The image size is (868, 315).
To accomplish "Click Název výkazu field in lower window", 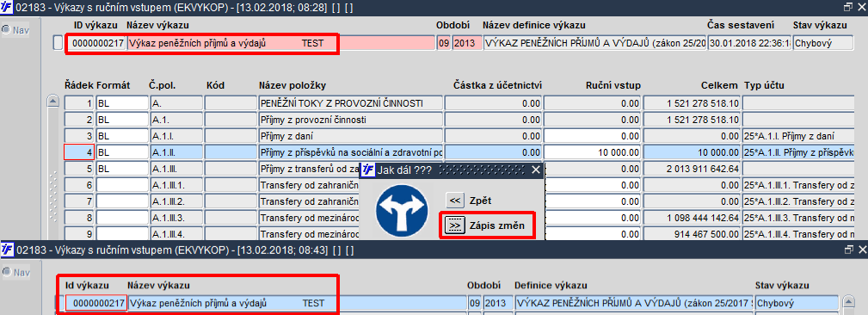I will point(298,303).
